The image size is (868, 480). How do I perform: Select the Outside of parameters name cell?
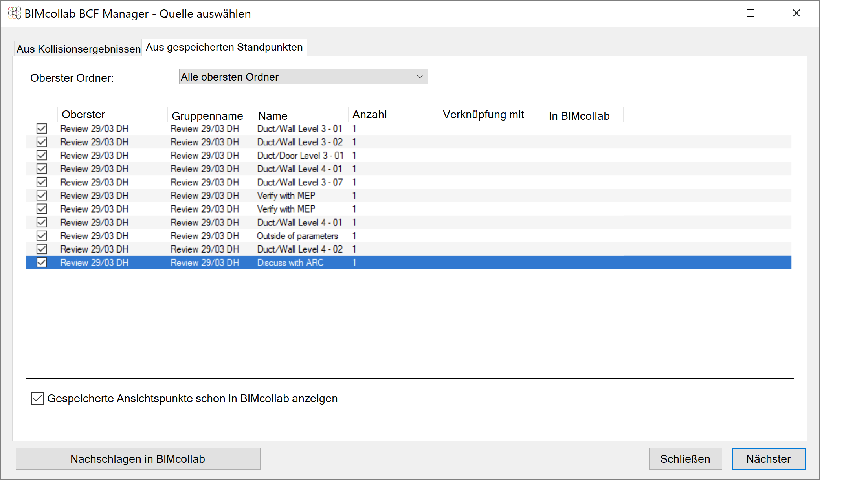297,236
